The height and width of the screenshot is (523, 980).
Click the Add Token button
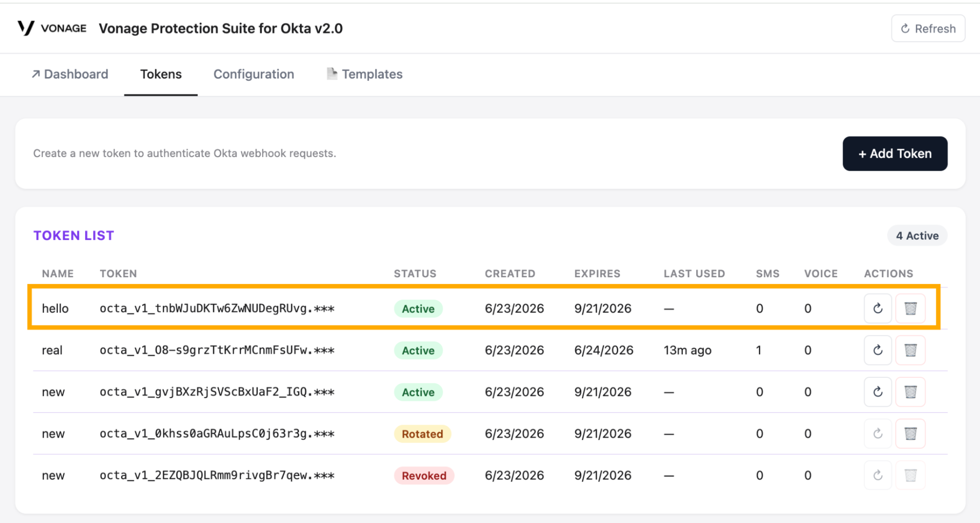[x=895, y=154]
